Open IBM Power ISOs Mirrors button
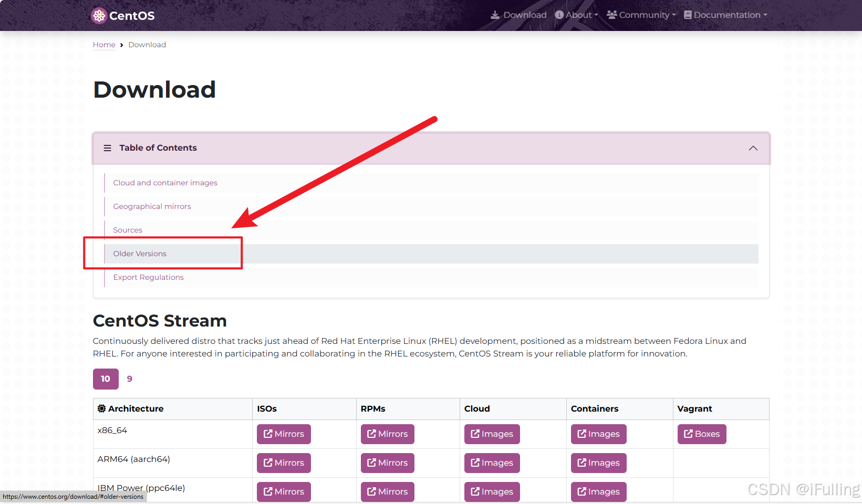This screenshot has height=504, width=862. click(x=284, y=492)
